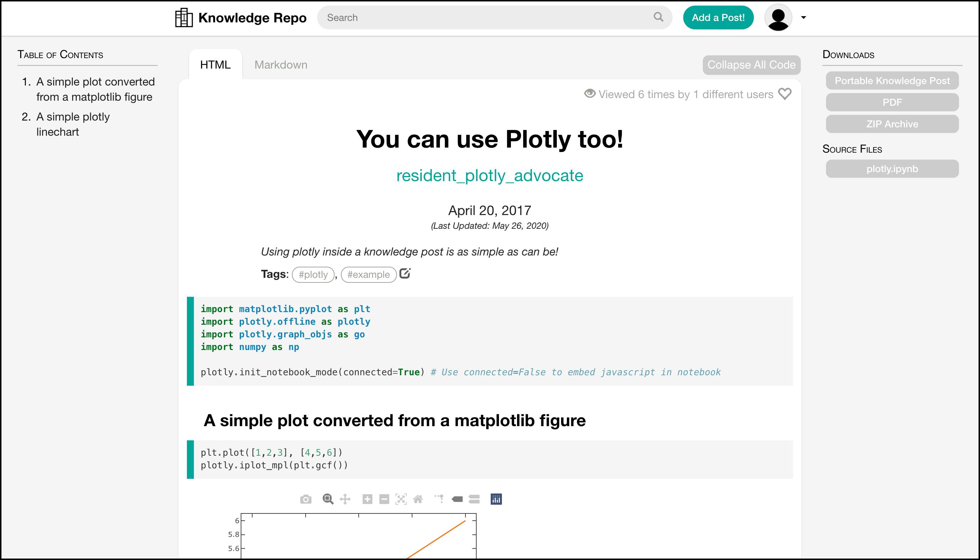Click the Search input field
The height and width of the screenshot is (560, 980).
tap(485, 17)
